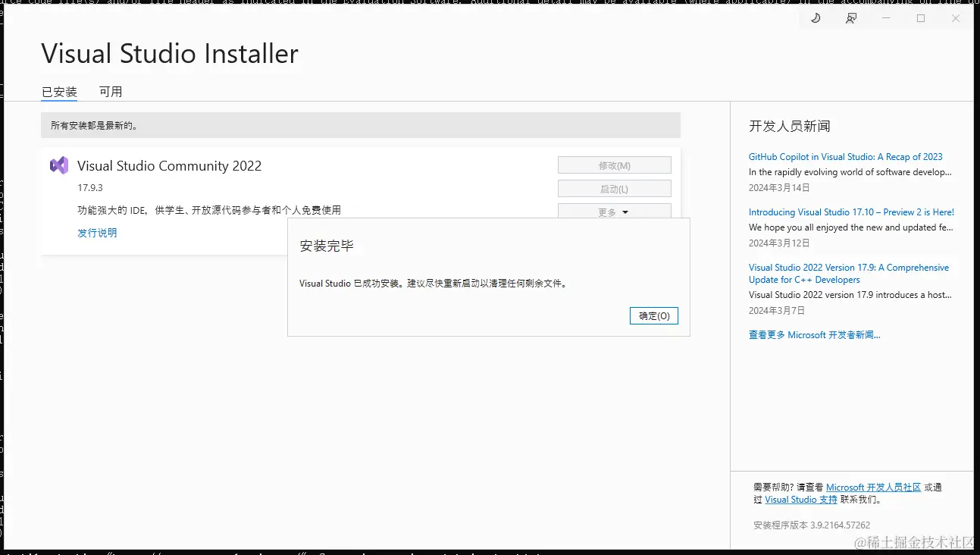Close the Visual Studio Installer window
This screenshot has width=980, height=555.
[x=956, y=18]
